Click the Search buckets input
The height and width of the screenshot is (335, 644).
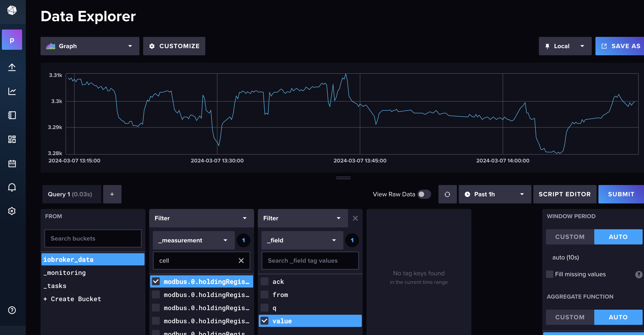(x=93, y=238)
